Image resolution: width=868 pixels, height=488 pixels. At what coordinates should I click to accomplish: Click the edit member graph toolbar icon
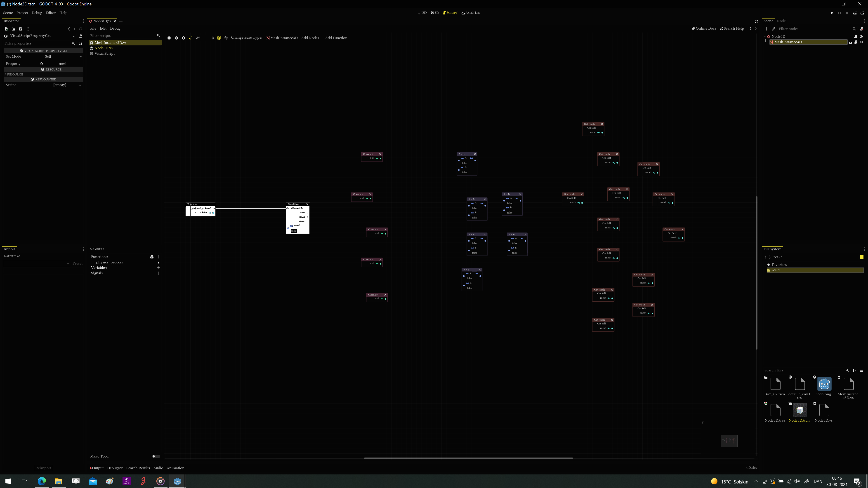pyautogui.click(x=219, y=38)
